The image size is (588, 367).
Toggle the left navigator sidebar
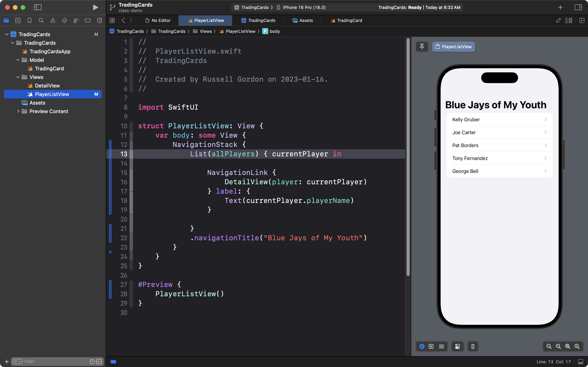(38, 7)
